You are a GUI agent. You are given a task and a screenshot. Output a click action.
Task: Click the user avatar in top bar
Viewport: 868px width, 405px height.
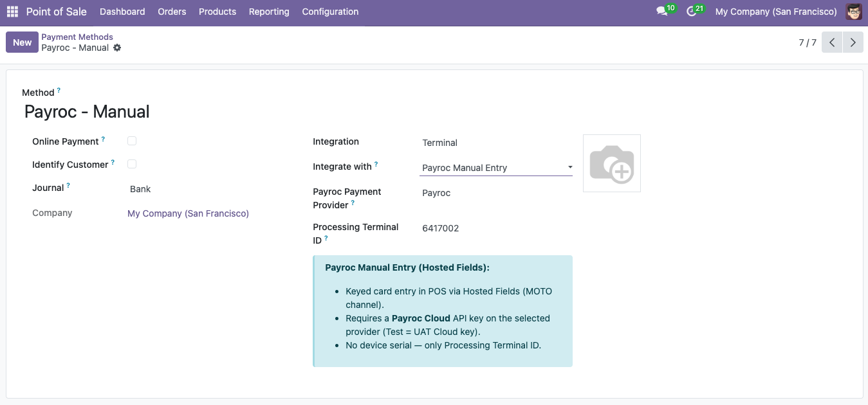(x=853, y=12)
